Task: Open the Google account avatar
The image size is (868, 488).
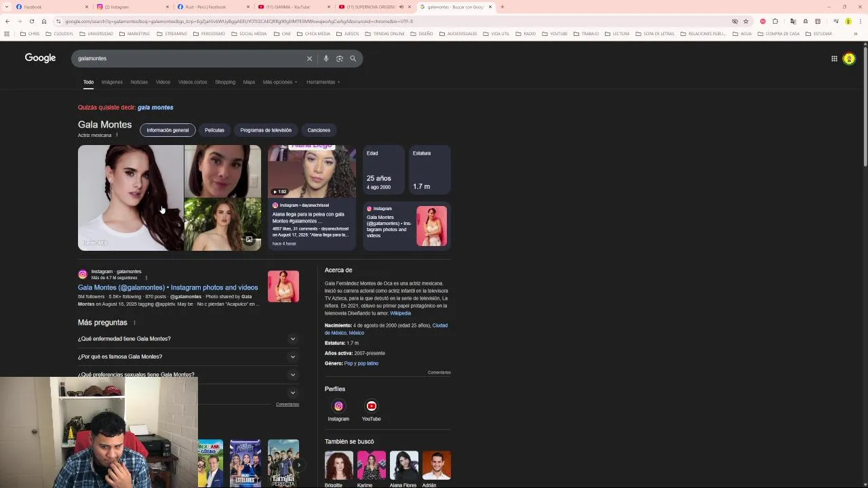Action: point(849,58)
